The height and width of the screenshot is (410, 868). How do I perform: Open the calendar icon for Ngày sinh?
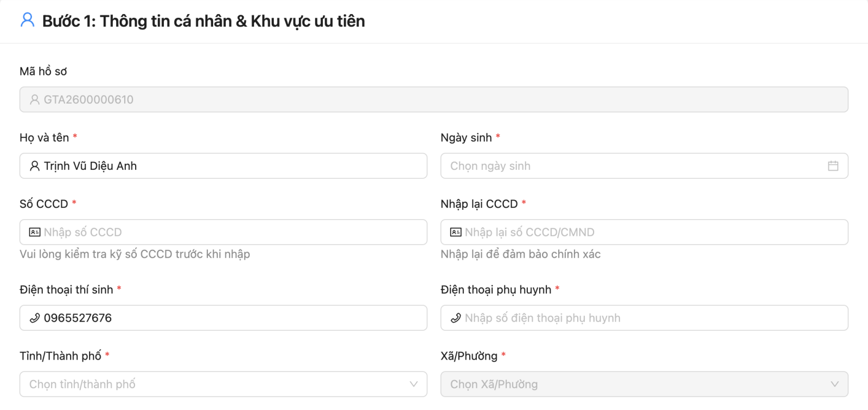point(833,166)
